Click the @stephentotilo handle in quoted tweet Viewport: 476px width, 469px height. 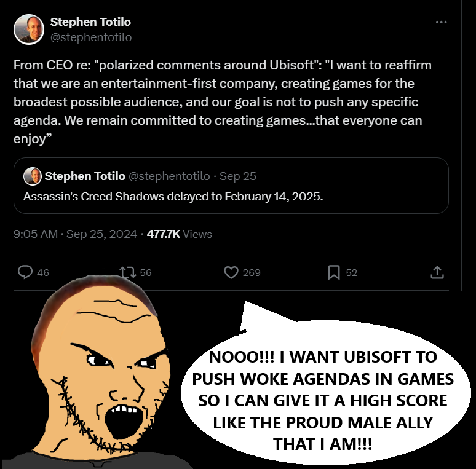click(169, 176)
